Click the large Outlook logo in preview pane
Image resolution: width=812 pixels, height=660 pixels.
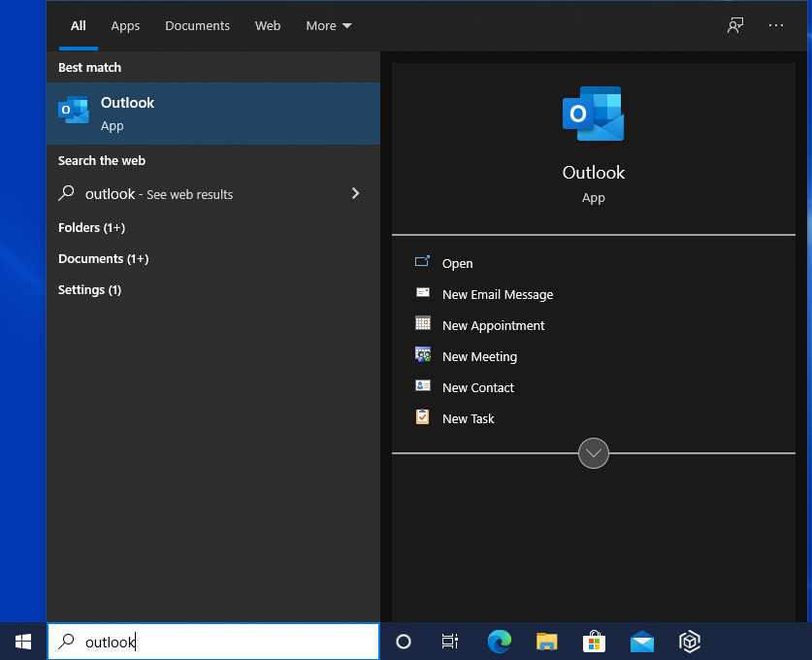[593, 114]
